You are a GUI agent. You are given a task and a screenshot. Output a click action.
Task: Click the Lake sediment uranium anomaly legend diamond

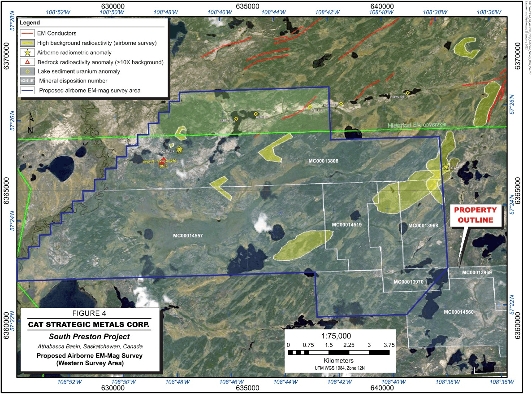27,71
